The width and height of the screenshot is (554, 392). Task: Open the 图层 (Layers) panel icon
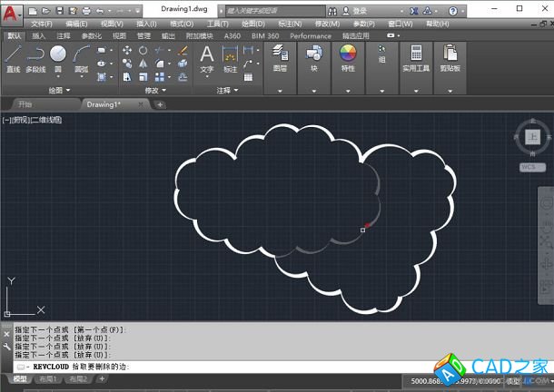[280, 54]
